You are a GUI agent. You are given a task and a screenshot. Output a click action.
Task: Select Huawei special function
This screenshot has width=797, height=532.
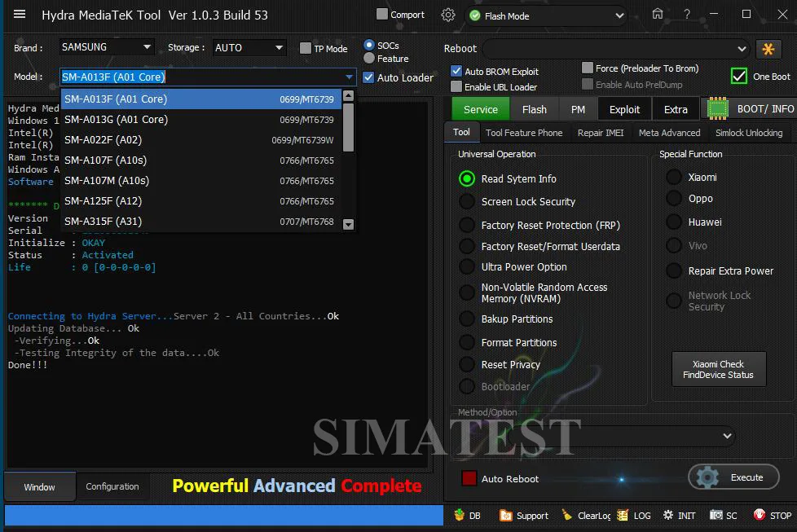[x=674, y=222]
